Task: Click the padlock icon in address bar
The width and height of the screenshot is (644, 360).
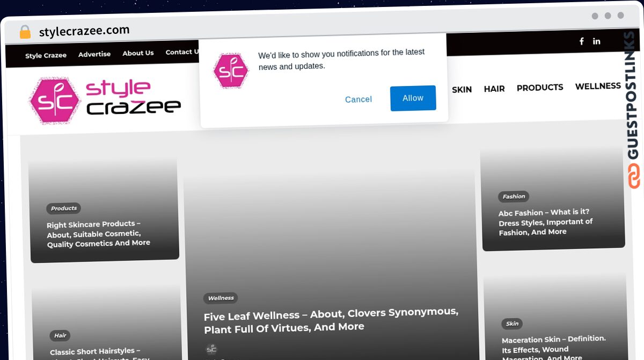Action: click(x=25, y=32)
